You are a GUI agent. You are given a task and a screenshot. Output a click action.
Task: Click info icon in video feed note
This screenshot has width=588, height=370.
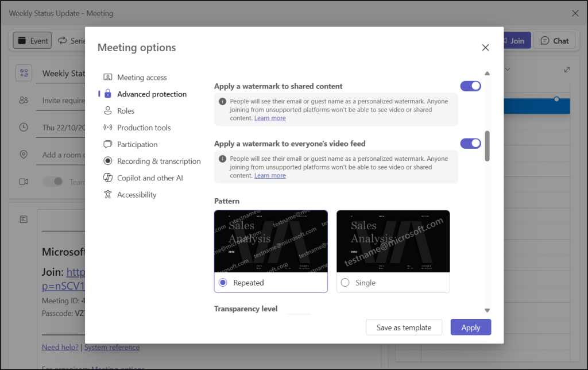(222, 159)
